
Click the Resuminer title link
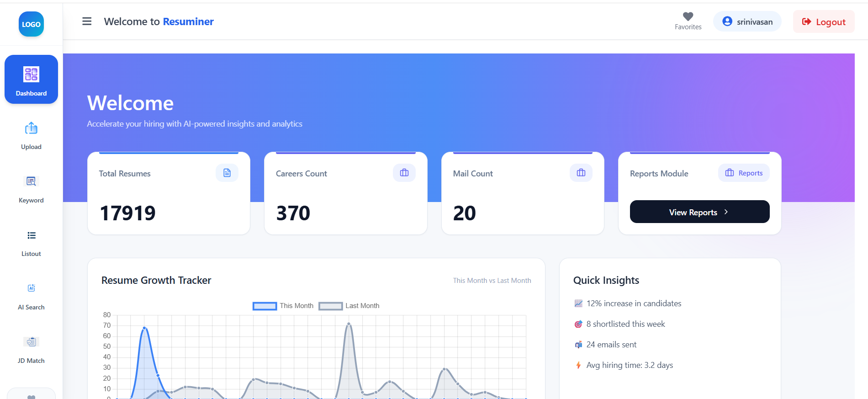(x=188, y=21)
